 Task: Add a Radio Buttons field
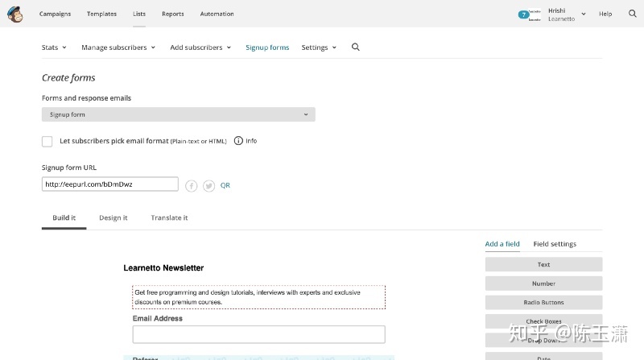click(544, 302)
